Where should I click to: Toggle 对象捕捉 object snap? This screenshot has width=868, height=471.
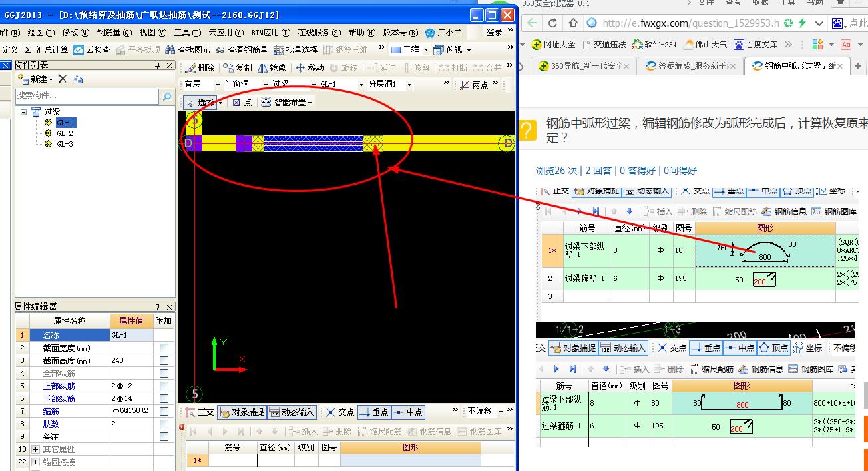click(x=241, y=412)
